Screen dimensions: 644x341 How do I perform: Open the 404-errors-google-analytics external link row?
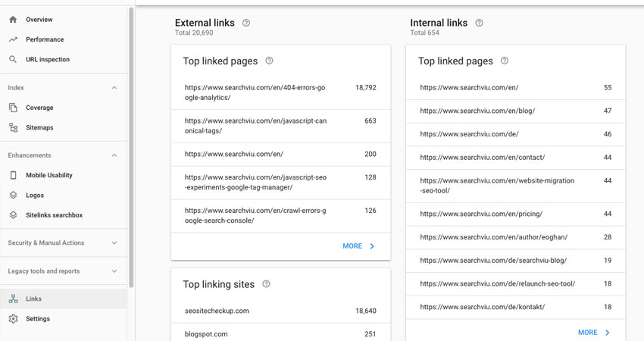point(280,92)
